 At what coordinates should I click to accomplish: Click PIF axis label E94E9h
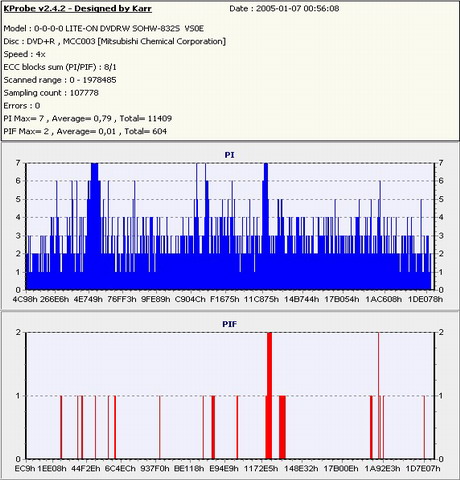point(224,469)
